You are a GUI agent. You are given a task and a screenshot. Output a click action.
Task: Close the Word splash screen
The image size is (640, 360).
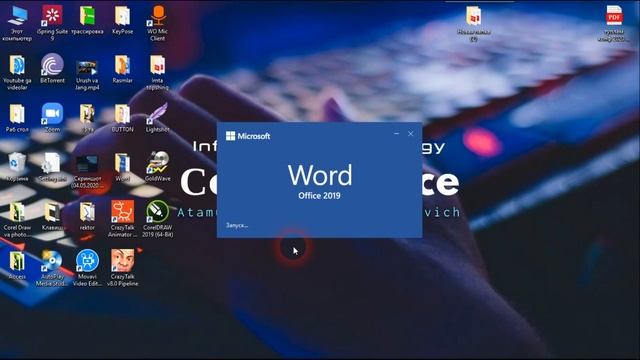pyautogui.click(x=411, y=133)
